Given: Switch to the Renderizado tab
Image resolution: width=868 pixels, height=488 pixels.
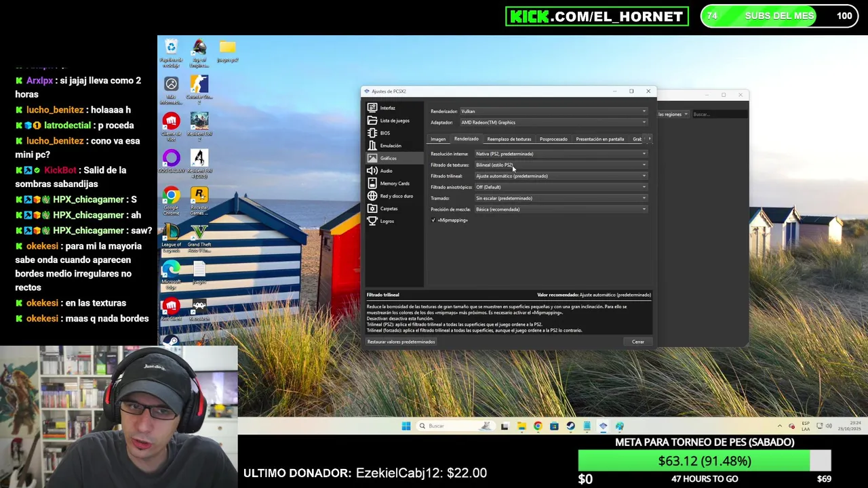Looking at the screenshot, I should point(467,139).
